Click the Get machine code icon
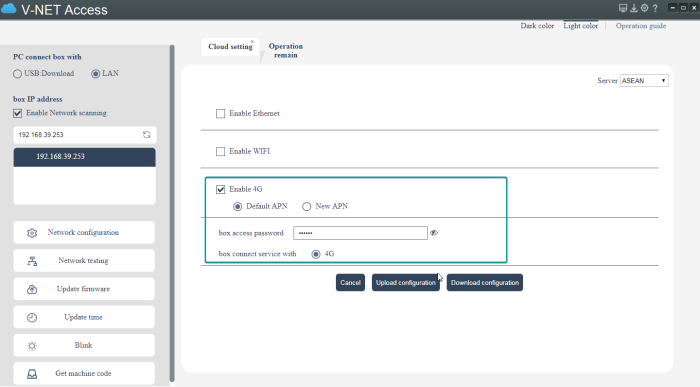Image resolution: width=700 pixels, height=387 pixels. click(32, 374)
